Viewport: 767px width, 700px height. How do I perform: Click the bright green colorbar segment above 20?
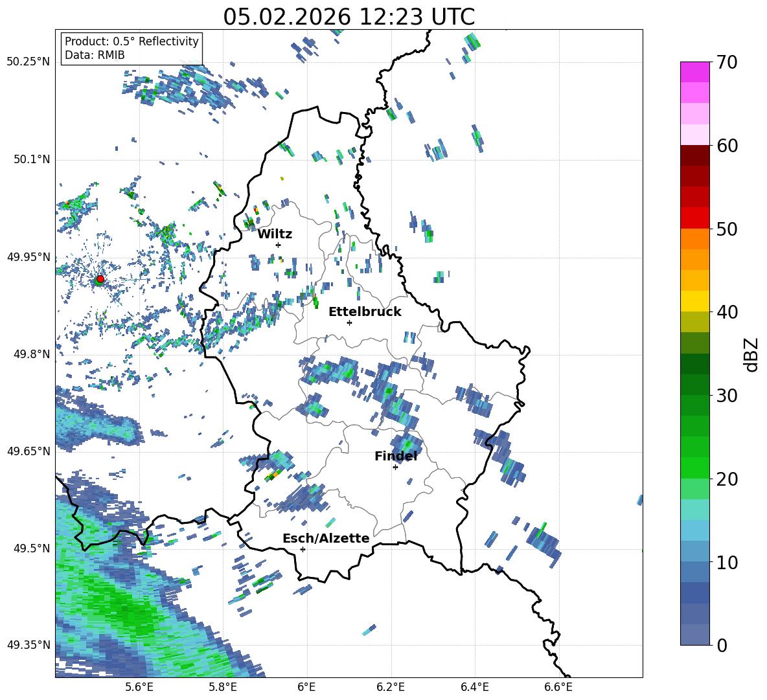pyautogui.click(x=694, y=468)
